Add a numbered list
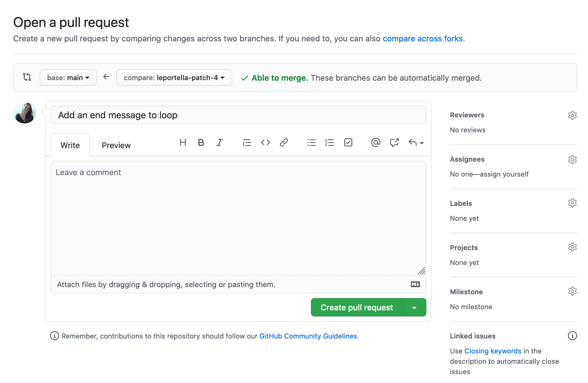 (330, 142)
